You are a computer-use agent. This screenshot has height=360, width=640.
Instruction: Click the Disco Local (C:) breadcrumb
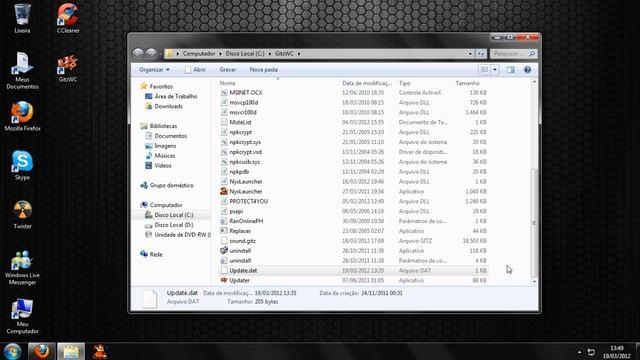(245, 53)
